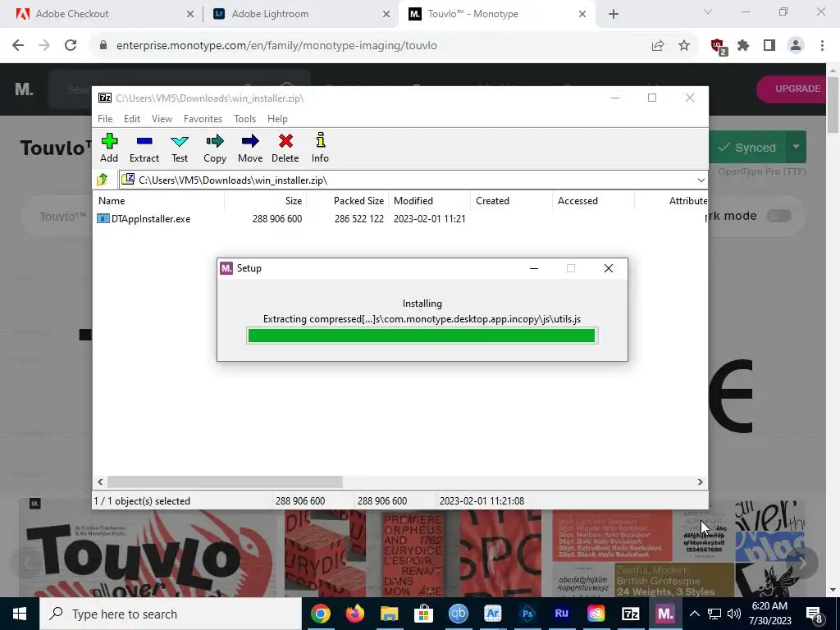Open the Help menu in 7-Zip
Screen dimensions: 840x630
click(277, 119)
